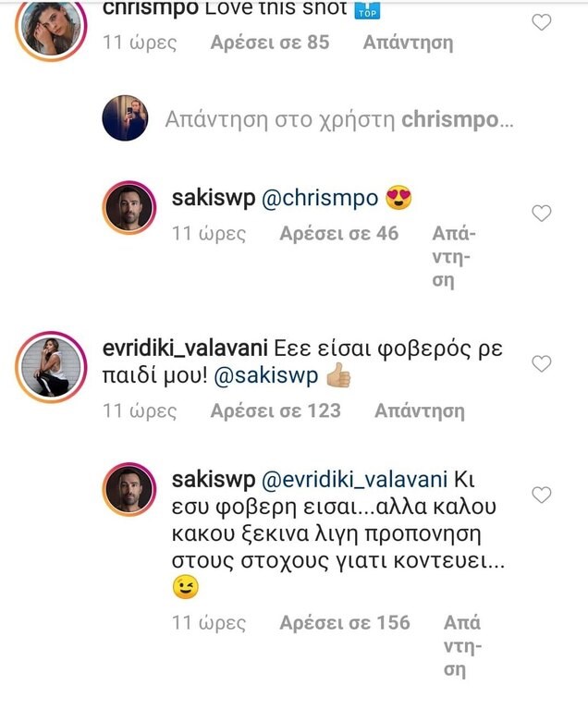Reply to chrismpo's comment via Απάντηση
This screenshot has height=710, width=588.
pos(408,43)
